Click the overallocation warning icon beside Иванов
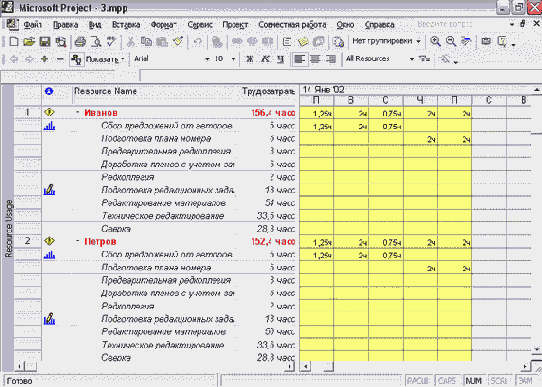 (49, 112)
